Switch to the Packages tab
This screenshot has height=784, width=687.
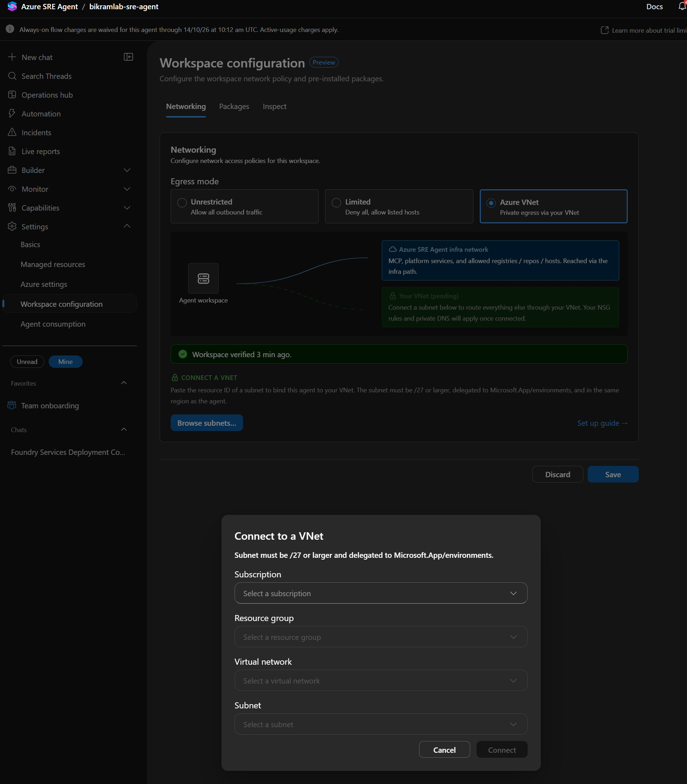[x=234, y=106]
